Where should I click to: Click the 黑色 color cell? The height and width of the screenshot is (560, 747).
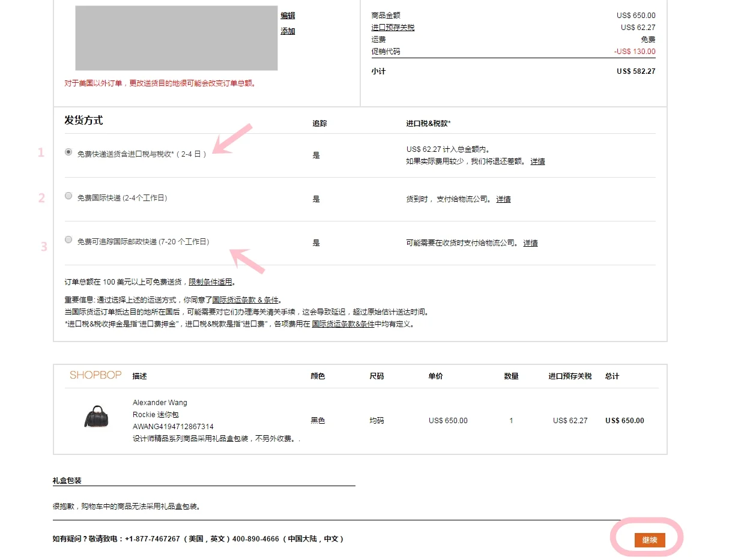click(318, 421)
